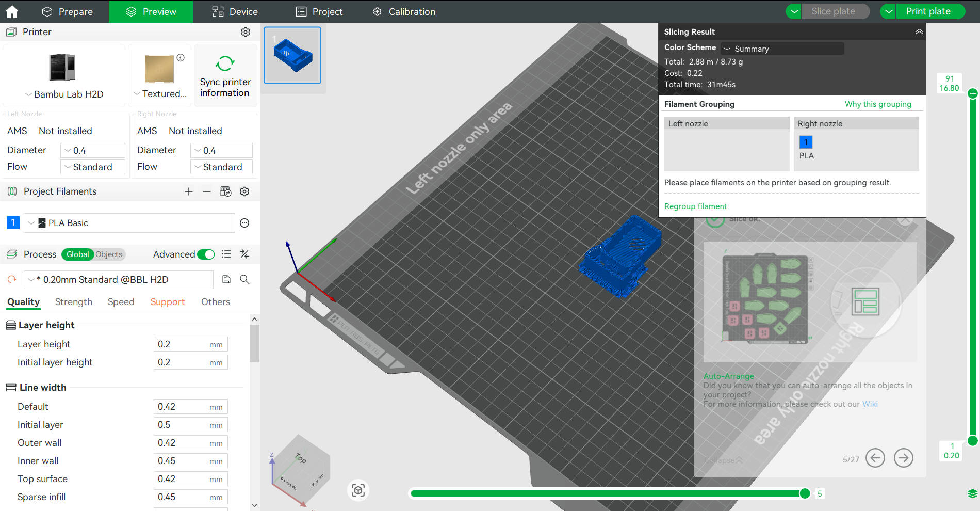
Task: Click the layer slider top plus handle
Action: (x=973, y=93)
